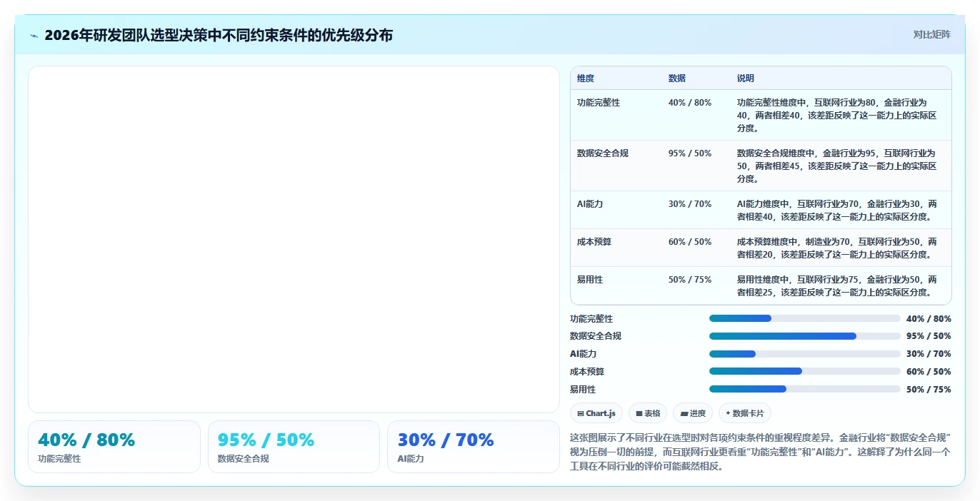Click the description starting 成本预算维度中

837,248
